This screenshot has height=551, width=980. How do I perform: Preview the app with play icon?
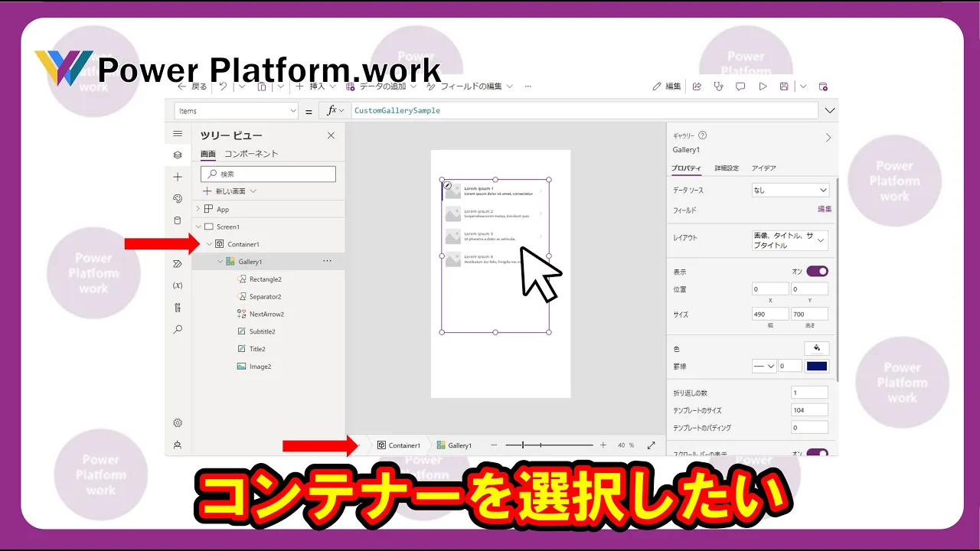click(763, 86)
